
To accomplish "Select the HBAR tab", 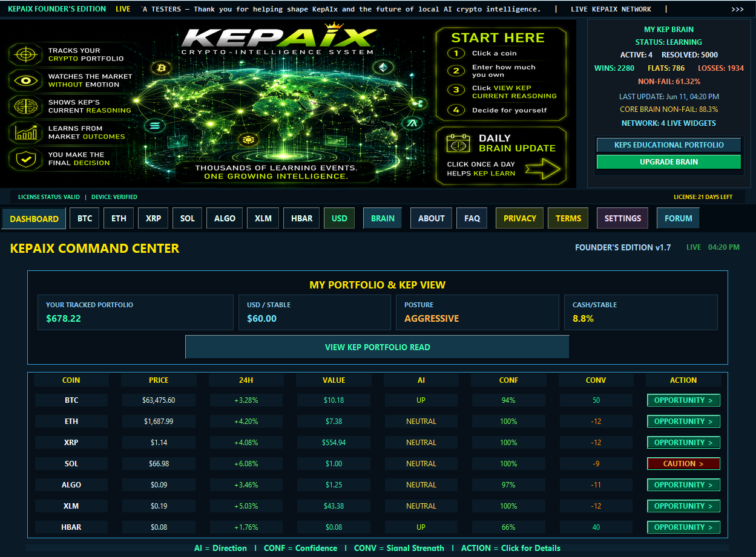I will point(302,218).
